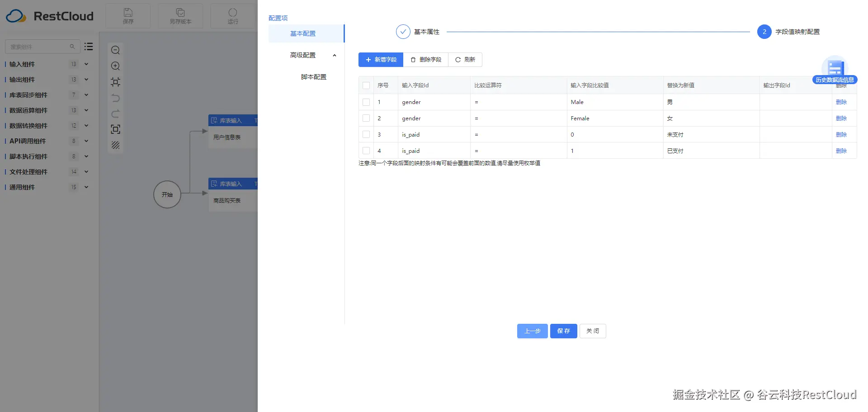Click the '女' replacement value cell
This screenshot has width=868, height=412.
click(712, 118)
